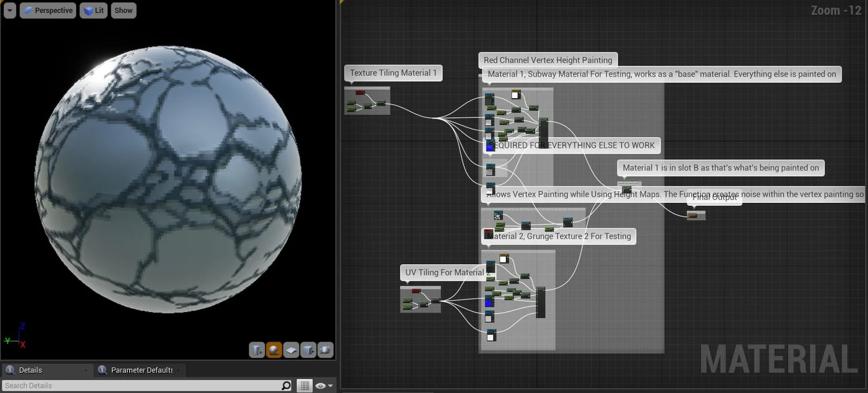
Task: Select the teapot preview mesh icon
Action: pos(325,349)
